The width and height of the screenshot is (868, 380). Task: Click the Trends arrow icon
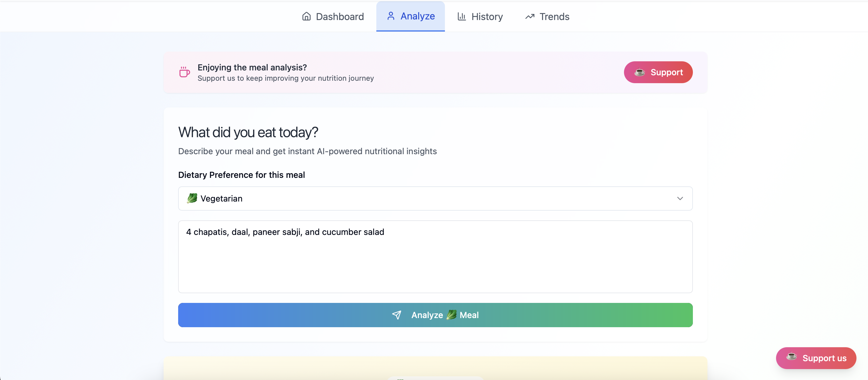click(530, 16)
